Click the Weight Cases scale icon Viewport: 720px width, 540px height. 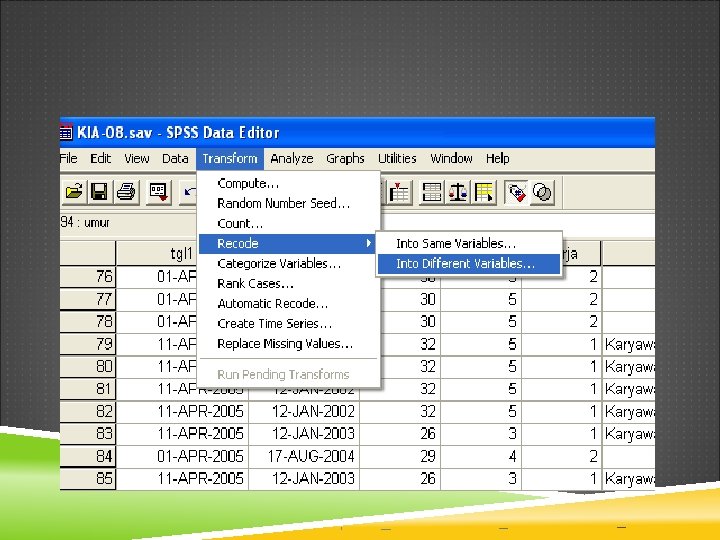[458, 191]
